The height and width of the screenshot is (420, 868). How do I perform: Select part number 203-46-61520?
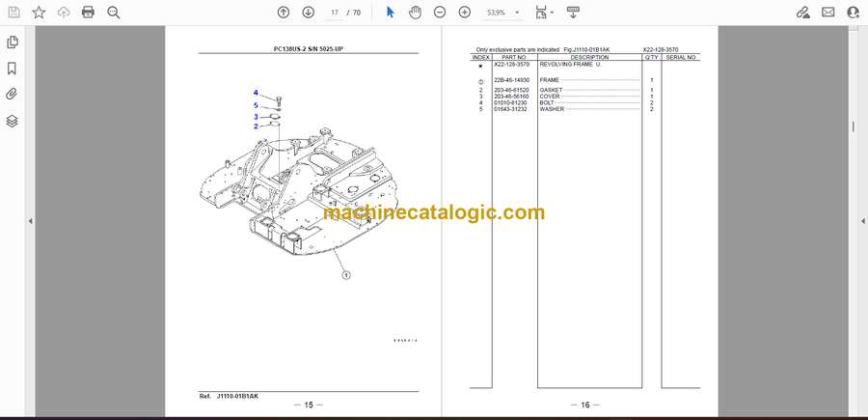(511, 91)
